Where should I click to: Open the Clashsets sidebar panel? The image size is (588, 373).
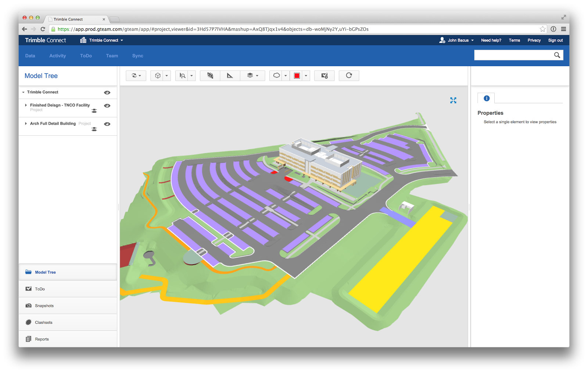(68, 322)
